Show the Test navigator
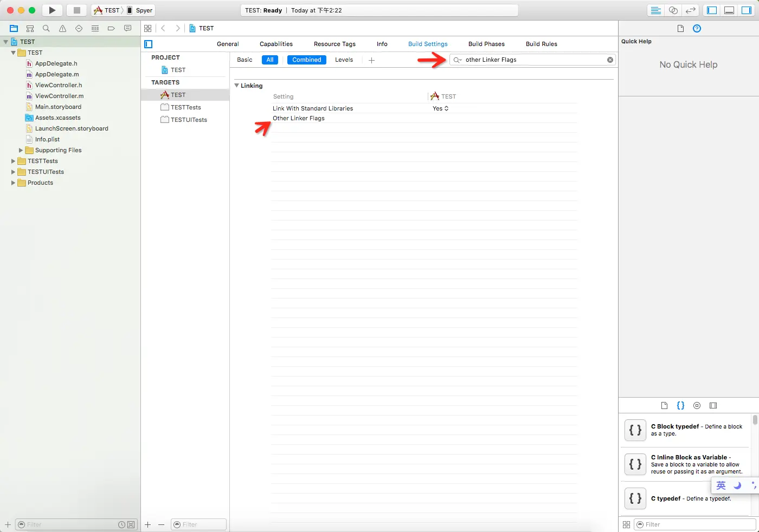The image size is (759, 532). (79, 28)
